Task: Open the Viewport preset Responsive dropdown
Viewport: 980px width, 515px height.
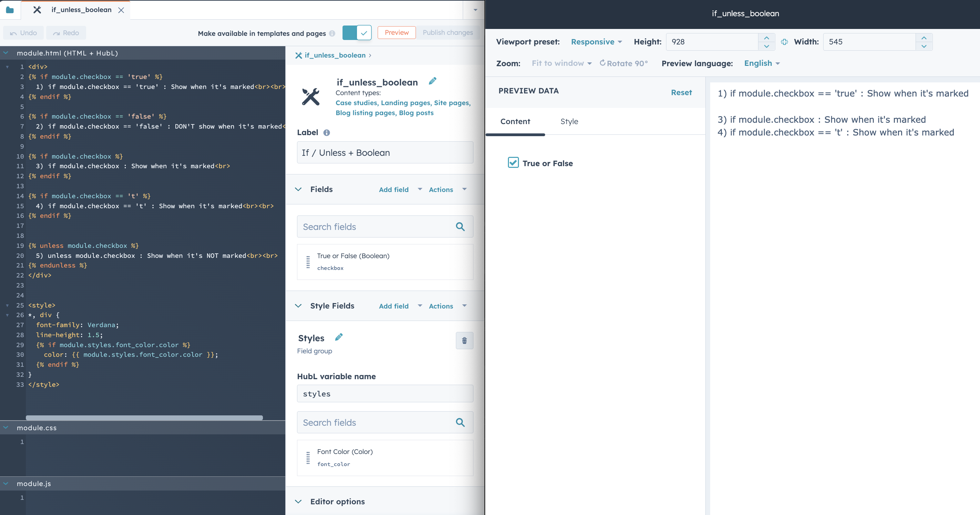Action: [596, 42]
